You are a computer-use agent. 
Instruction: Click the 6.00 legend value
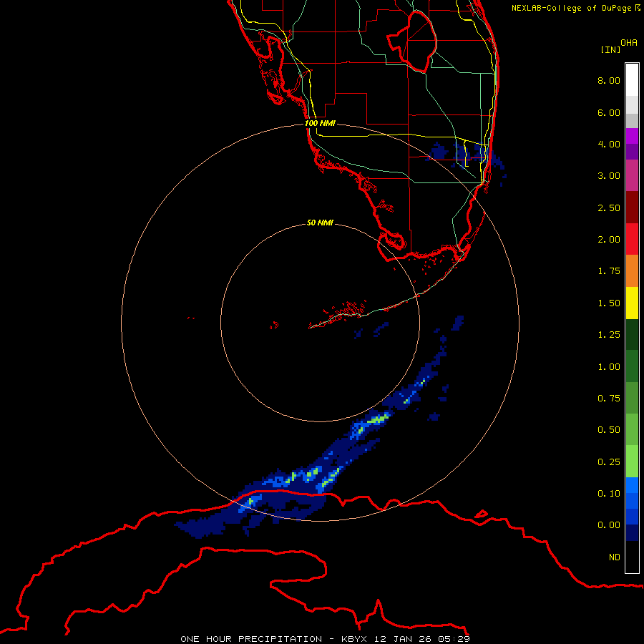click(x=609, y=112)
